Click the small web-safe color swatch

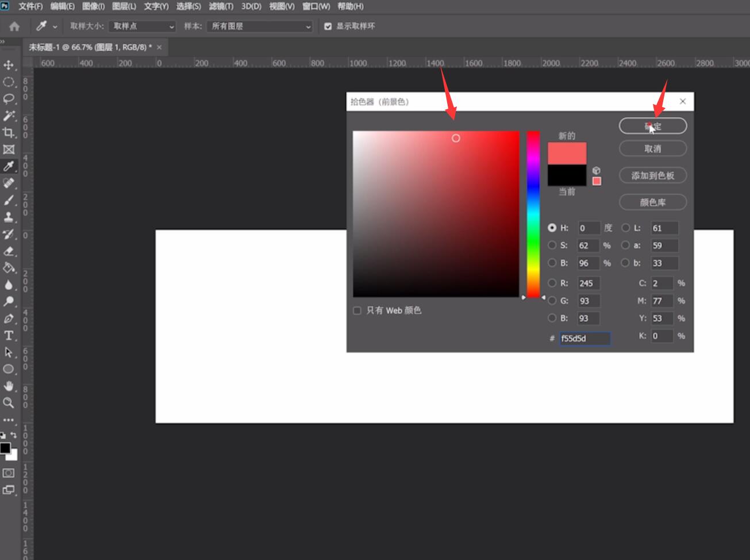coord(597,181)
